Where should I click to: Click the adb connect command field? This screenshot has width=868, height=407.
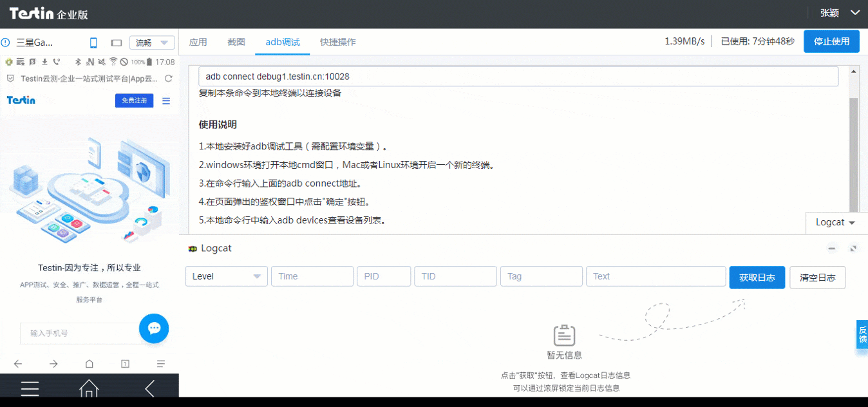coord(518,76)
